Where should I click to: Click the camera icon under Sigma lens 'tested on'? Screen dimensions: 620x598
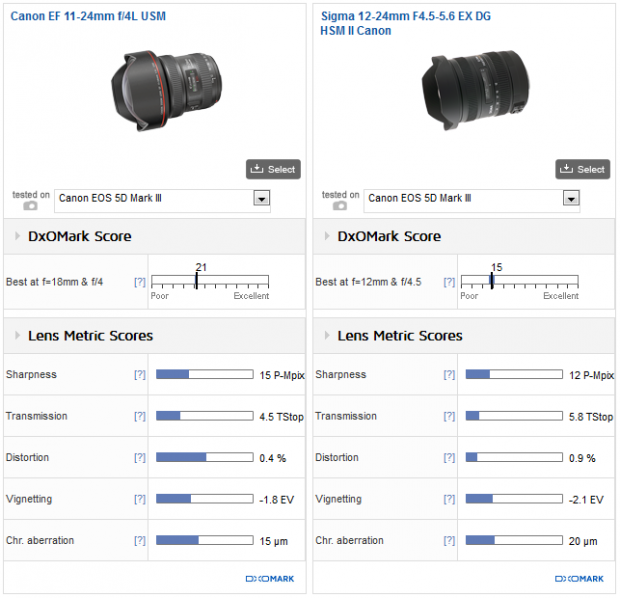[340, 206]
